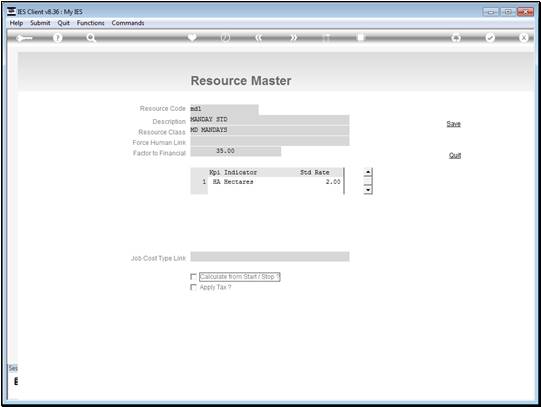Click the heart favorites icon
Screen dimensions: 541x407
coord(192,37)
